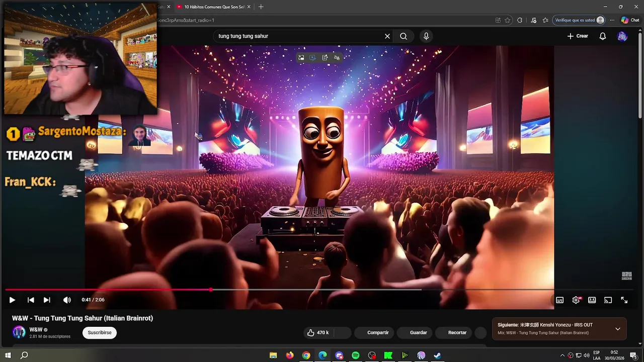Open Windows taskbar search
This screenshot has width=644, height=362.
coord(24,355)
